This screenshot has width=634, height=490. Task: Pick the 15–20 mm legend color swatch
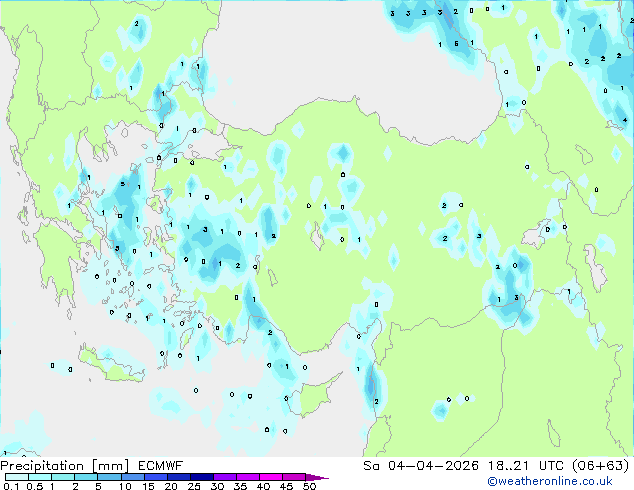point(155,477)
